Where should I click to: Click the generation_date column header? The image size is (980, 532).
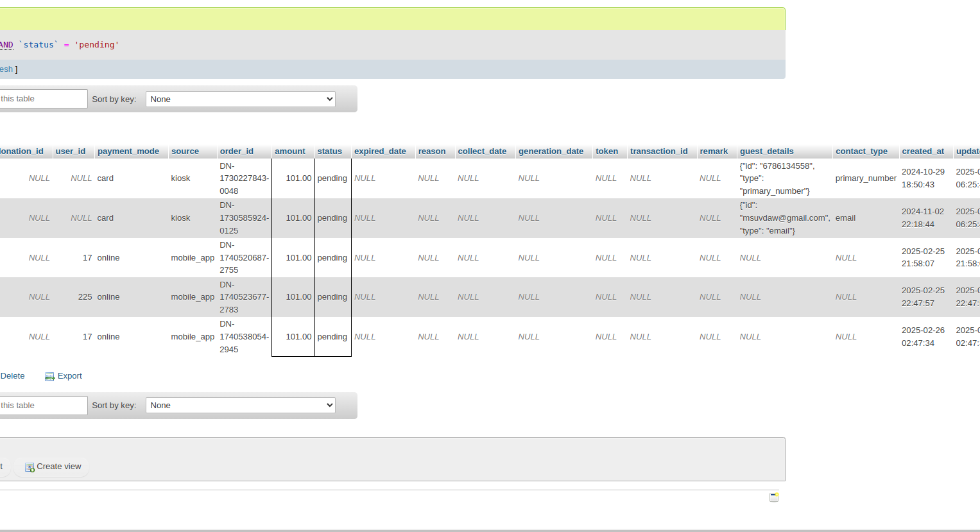[551, 151]
